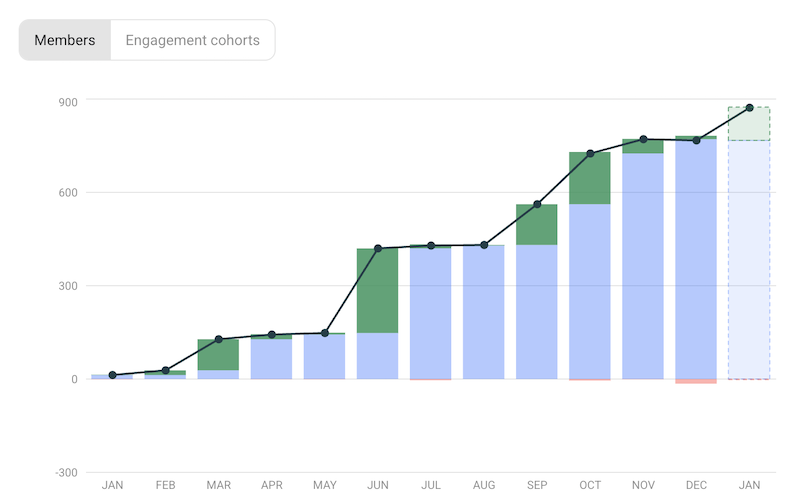
Task: Switch to the Members tab
Action: pos(65,41)
